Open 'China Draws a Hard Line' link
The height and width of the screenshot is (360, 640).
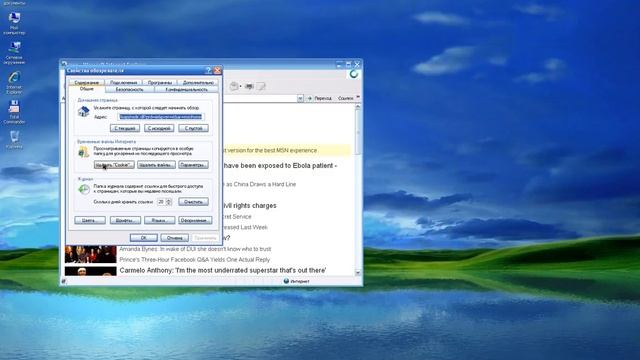(x=260, y=184)
